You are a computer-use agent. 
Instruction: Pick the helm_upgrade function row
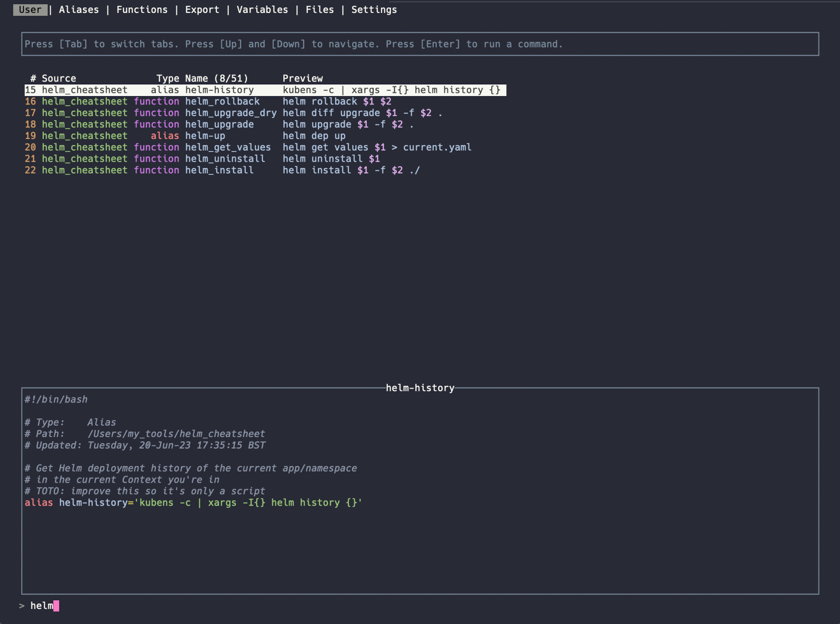point(219,125)
